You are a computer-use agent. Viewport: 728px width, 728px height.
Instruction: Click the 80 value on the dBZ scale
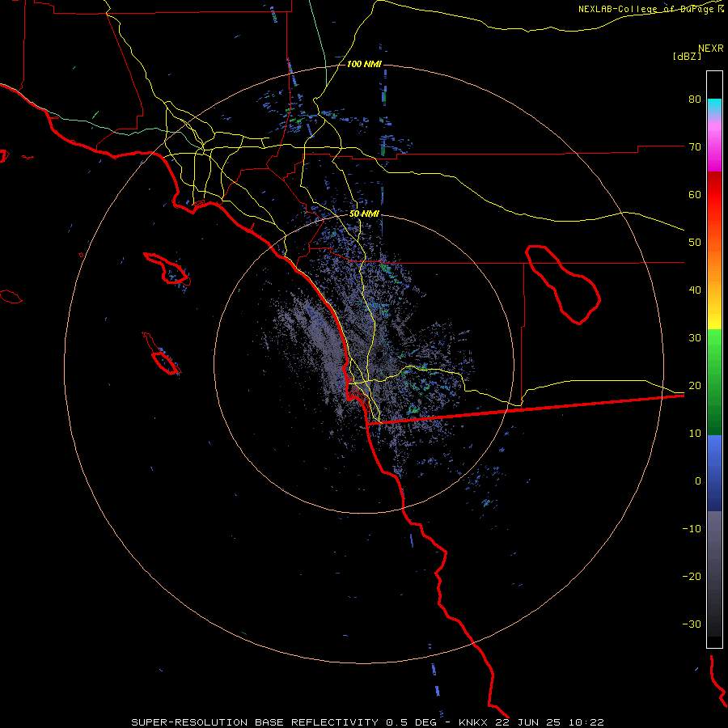pyautogui.click(x=695, y=99)
